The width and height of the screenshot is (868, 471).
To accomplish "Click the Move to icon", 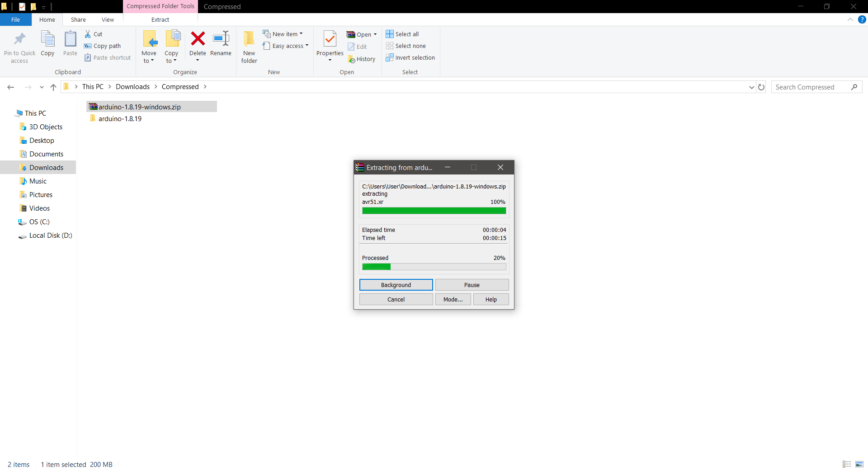I will (149, 39).
